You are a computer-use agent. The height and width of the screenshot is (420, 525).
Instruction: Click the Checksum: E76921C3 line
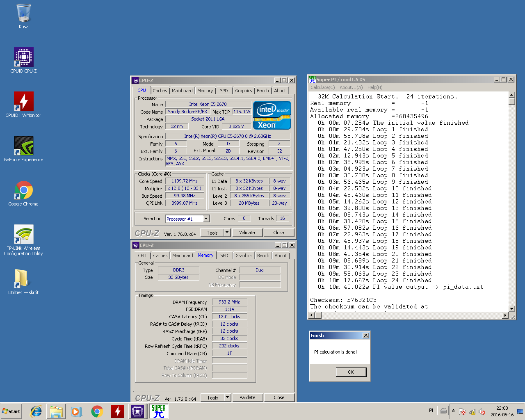[x=343, y=300]
